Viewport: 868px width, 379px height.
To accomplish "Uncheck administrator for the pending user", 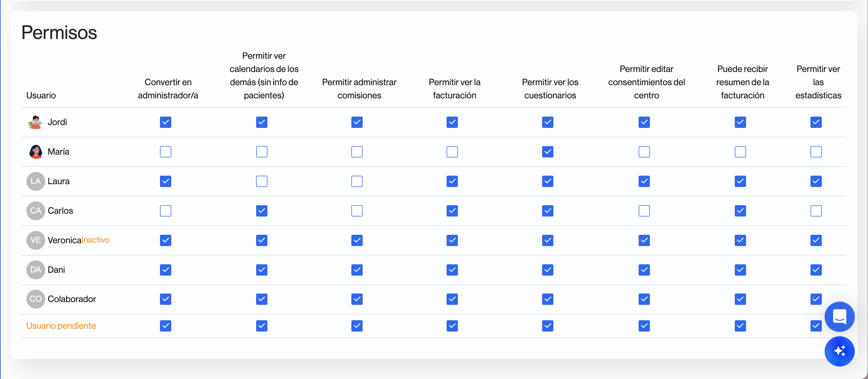I will [x=165, y=326].
